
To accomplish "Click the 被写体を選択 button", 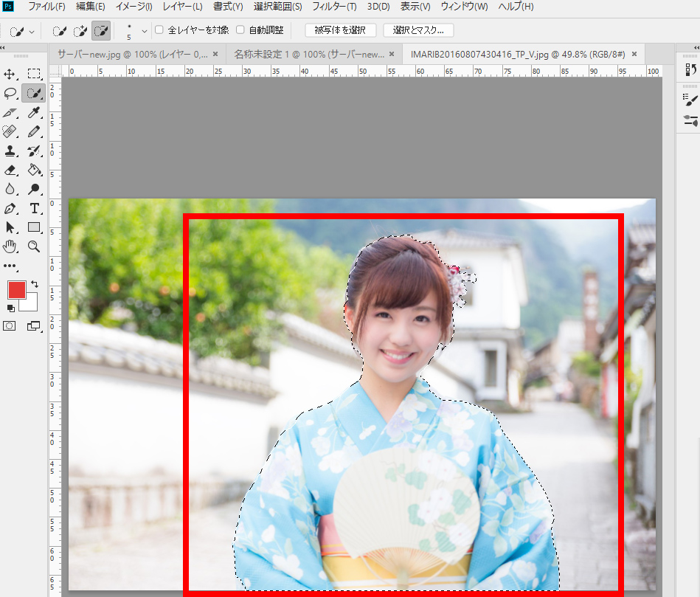I will (340, 30).
